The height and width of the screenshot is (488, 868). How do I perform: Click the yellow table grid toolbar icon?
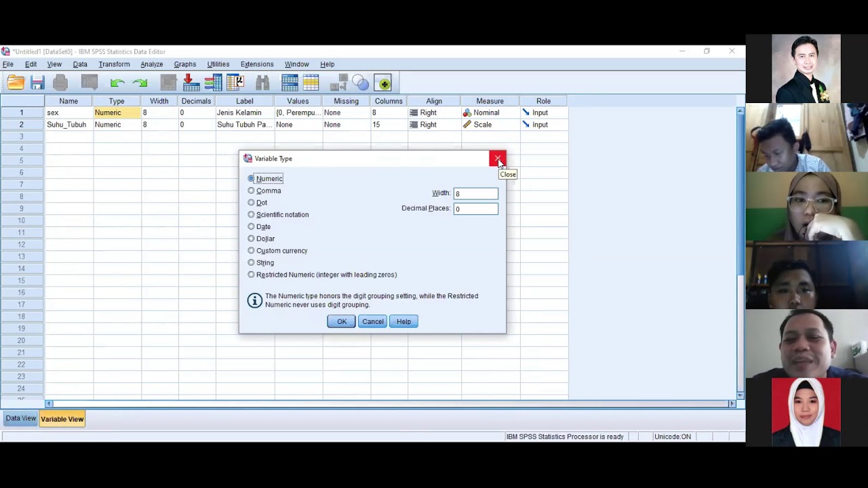tap(311, 83)
